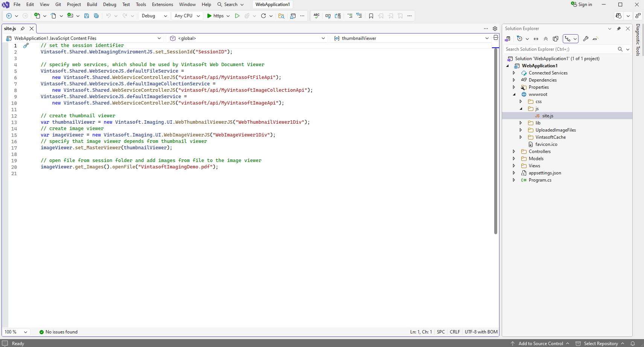
Task: Open the Build menu
Action: [92, 5]
